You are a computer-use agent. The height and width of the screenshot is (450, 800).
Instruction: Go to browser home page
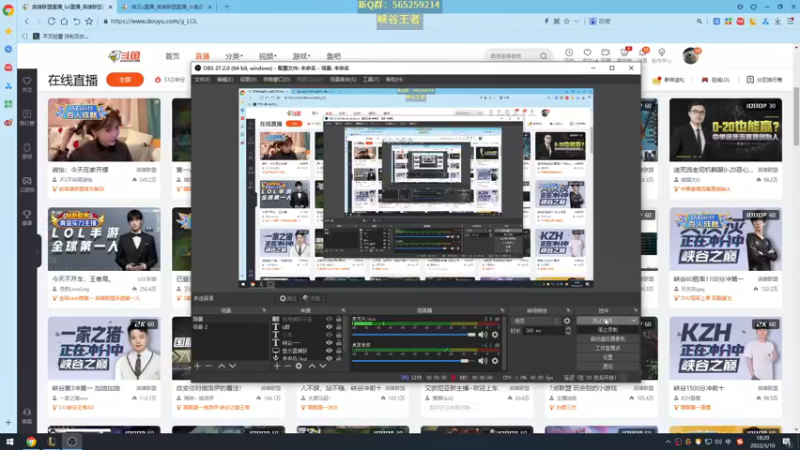coord(64,21)
